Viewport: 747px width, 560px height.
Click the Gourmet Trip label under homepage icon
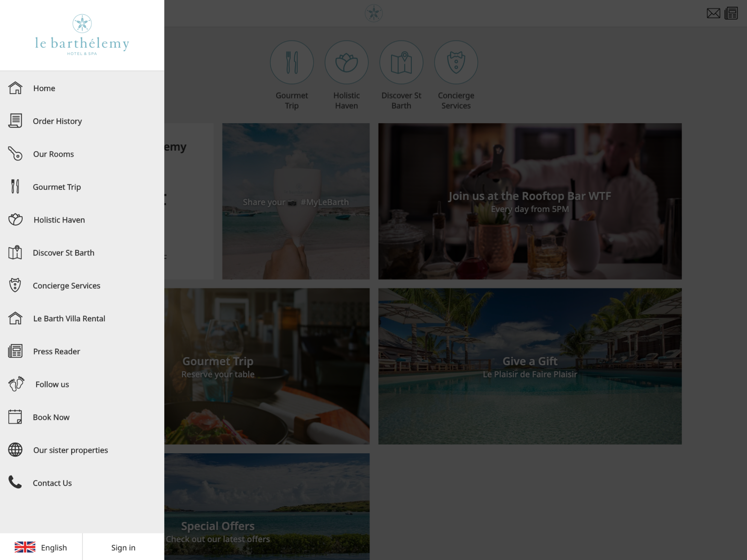click(x=292, y=101)
